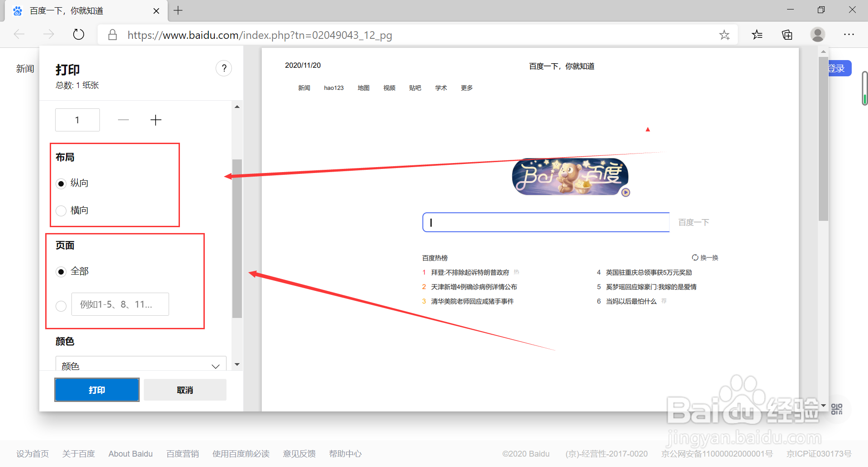
Task: Click preview text 清华美院老师回应咸猪手事件
Action: point(472,301)
